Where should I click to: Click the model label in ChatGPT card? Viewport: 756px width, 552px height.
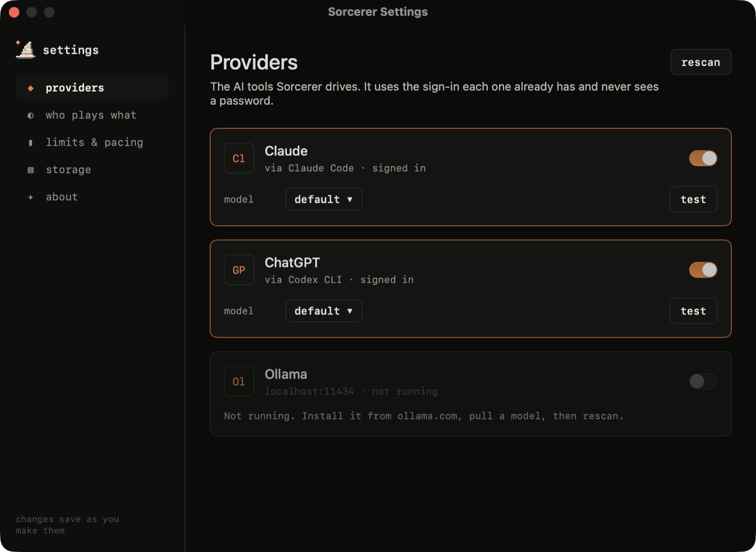point(239,311)
